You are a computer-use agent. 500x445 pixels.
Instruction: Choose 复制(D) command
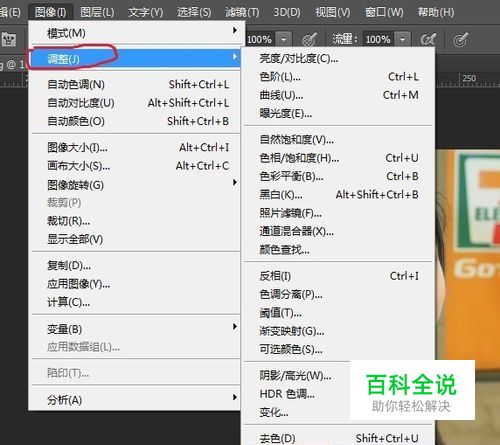pos(136,265)
